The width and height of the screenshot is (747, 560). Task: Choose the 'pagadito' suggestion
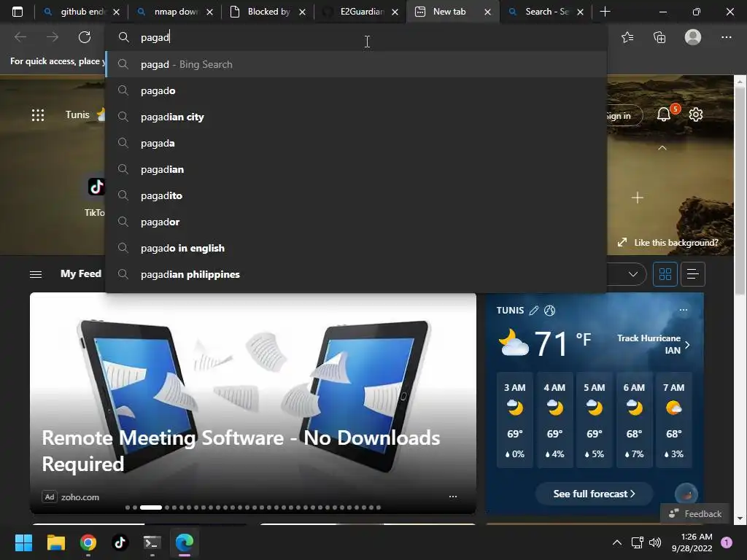click(356, 195)
